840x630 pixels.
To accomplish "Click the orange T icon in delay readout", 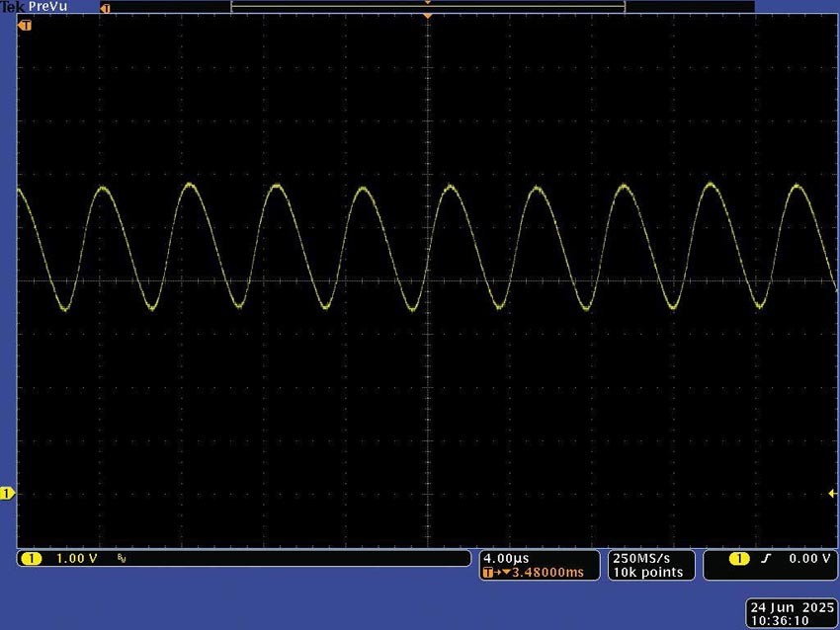I will coord(488,570).
